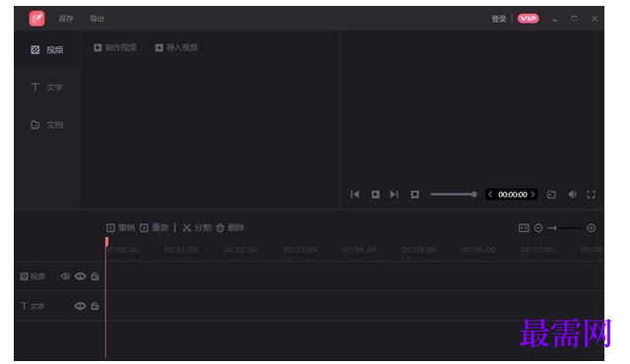Select the 文字 track label
Screen dimensions: 630x364
[32, 306]
